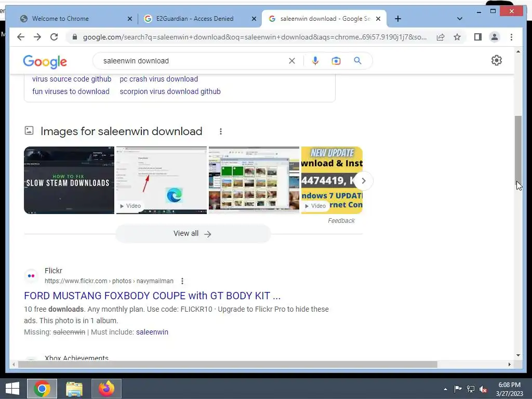Open Feedback link under images
The image size is (532, 399).
[341, 220]
